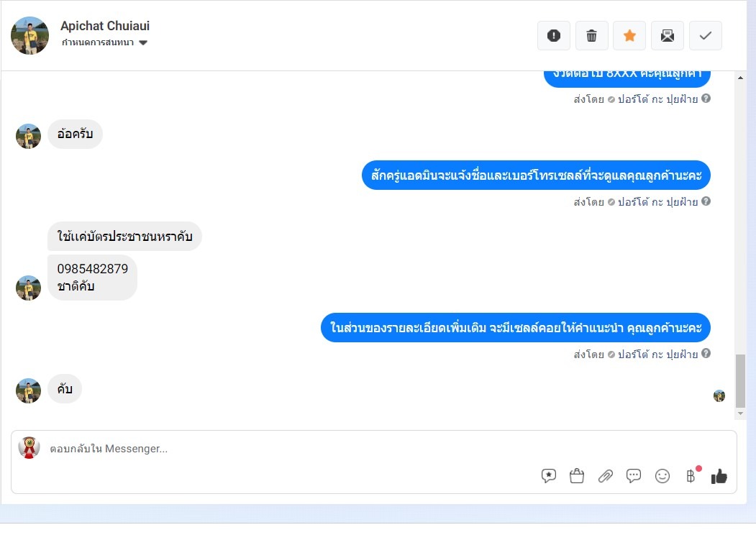Mark conversation as done with checkmark

point(706,36)
